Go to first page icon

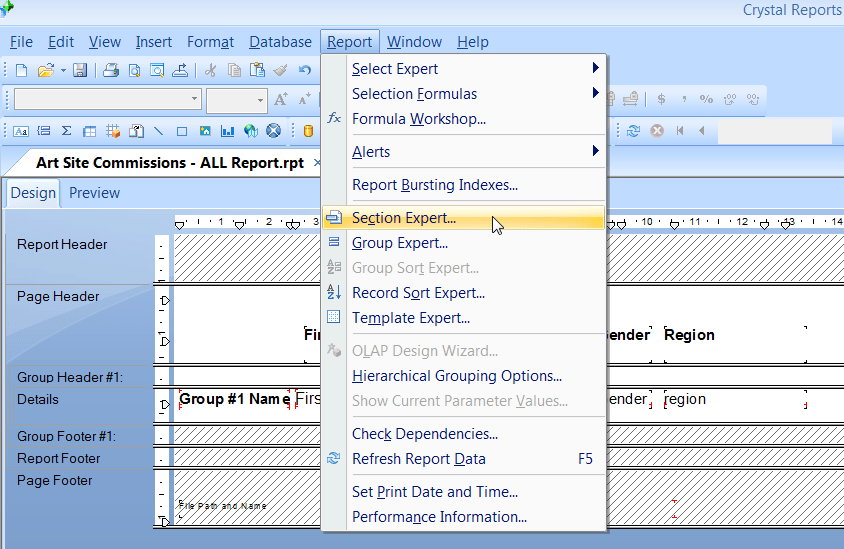point(680,131)
